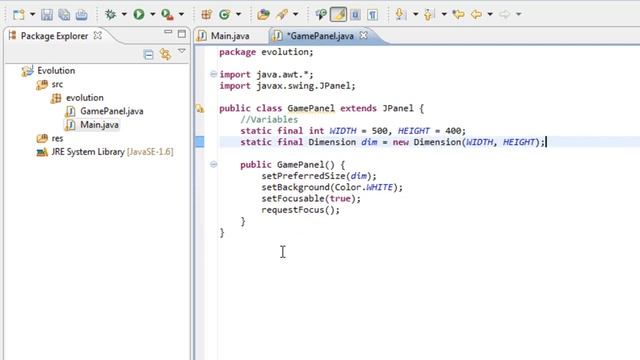Toggle Link with Editor button

coord(165,54)
